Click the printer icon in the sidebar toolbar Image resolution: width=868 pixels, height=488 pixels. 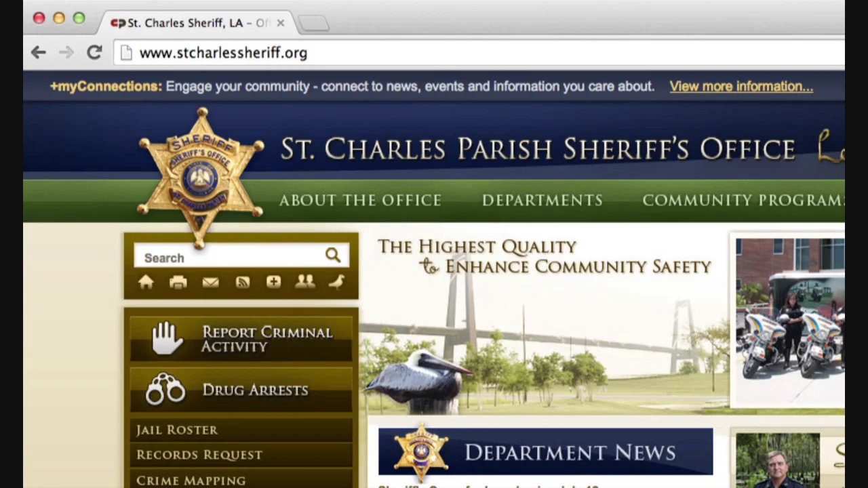click(178, 283)
